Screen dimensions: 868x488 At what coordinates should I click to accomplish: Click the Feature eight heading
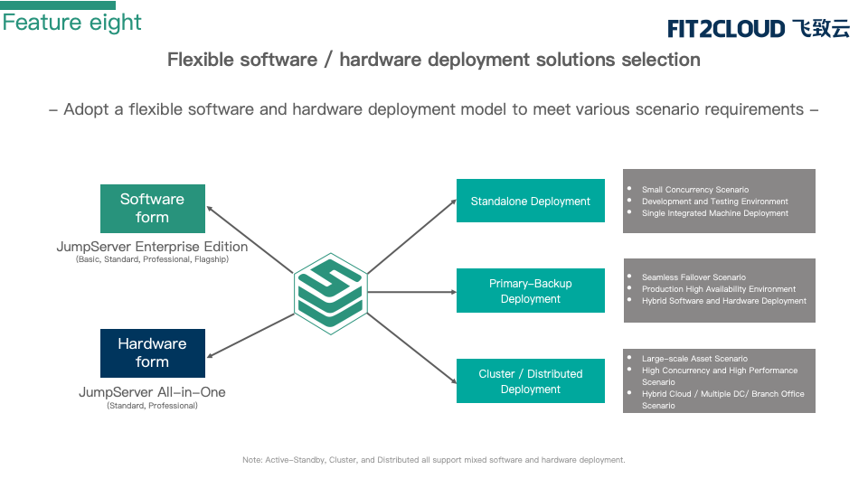(72, 23)
